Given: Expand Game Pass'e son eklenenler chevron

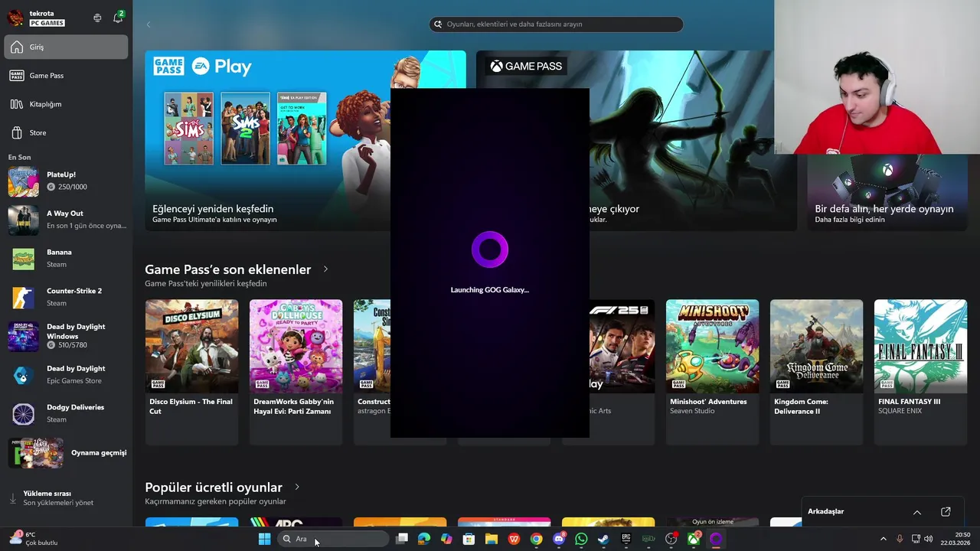Looking at the screenshot, I should [x=325, y=269].
